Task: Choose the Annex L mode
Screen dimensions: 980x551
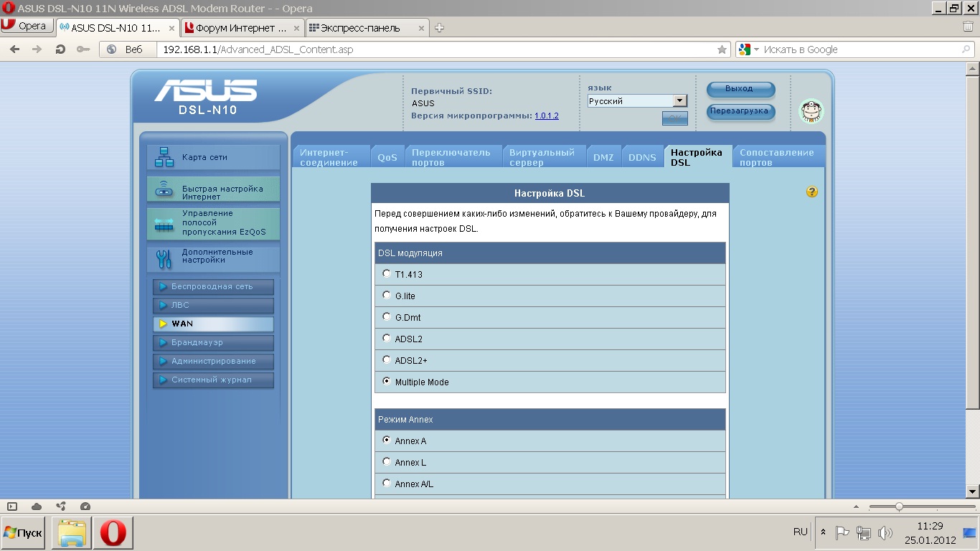Action: coord(387,461)
